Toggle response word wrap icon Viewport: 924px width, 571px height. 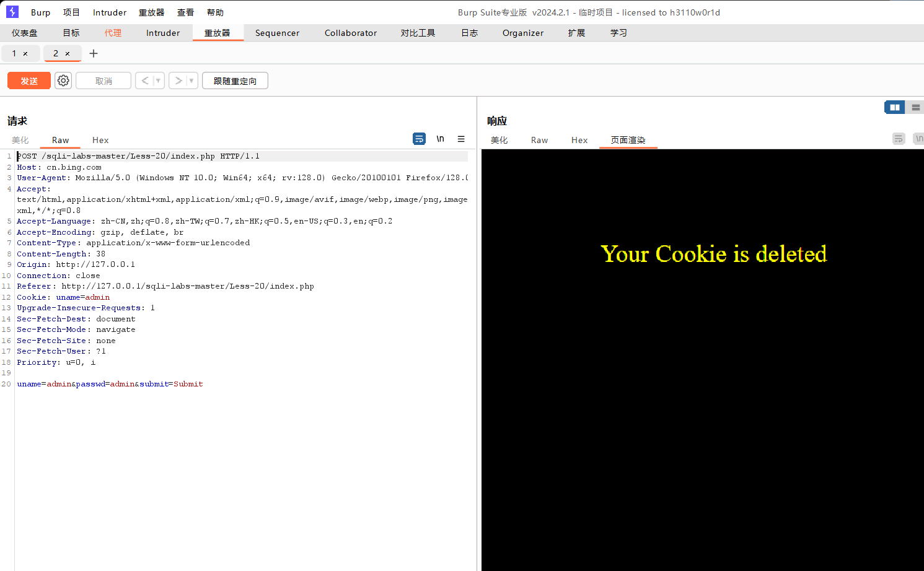pos(899,139)
